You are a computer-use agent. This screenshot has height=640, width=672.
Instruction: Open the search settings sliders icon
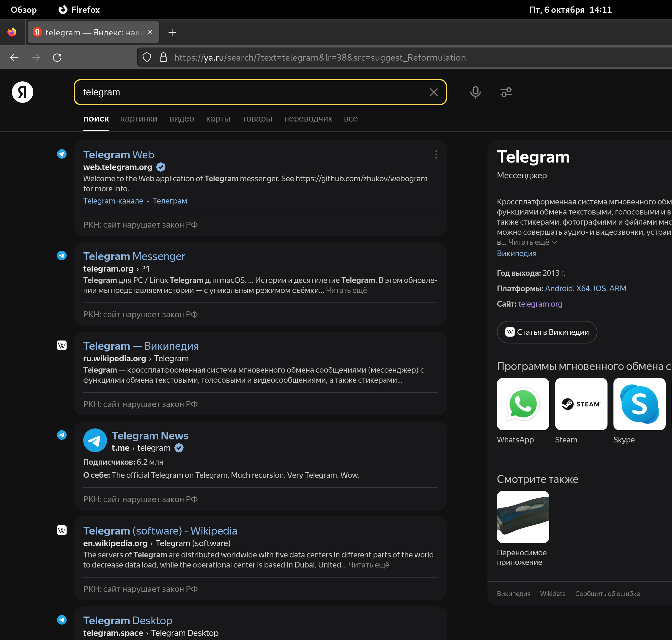[506, 92]
